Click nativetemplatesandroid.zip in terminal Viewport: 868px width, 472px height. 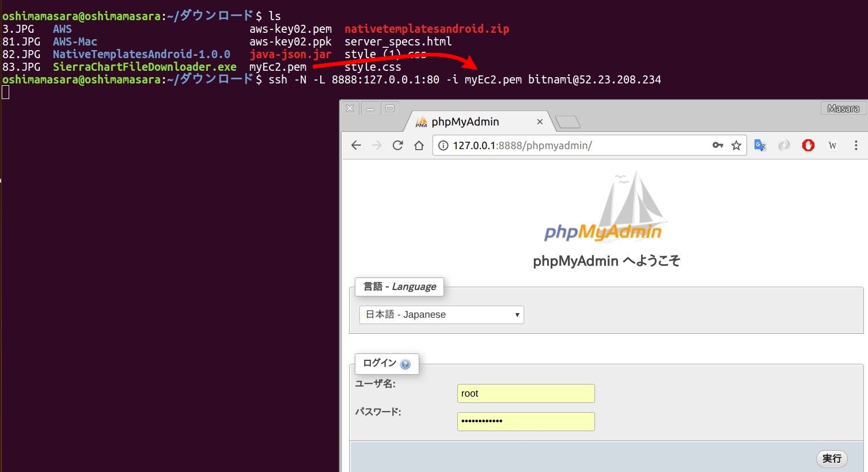point(427,29)
